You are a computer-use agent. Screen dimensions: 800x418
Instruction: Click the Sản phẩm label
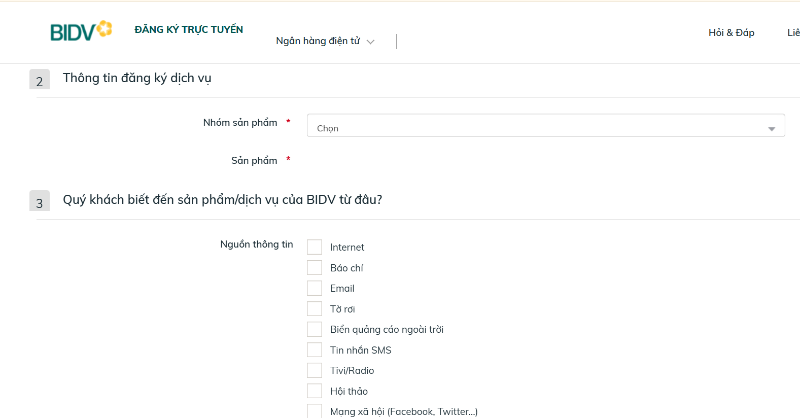tap(254, 161)
